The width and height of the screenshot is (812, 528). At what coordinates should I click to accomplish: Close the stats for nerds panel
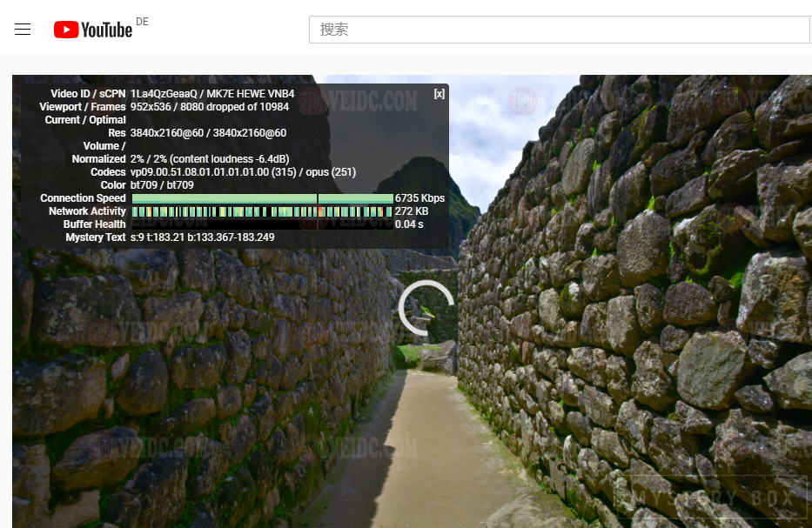tap(439, 94)
